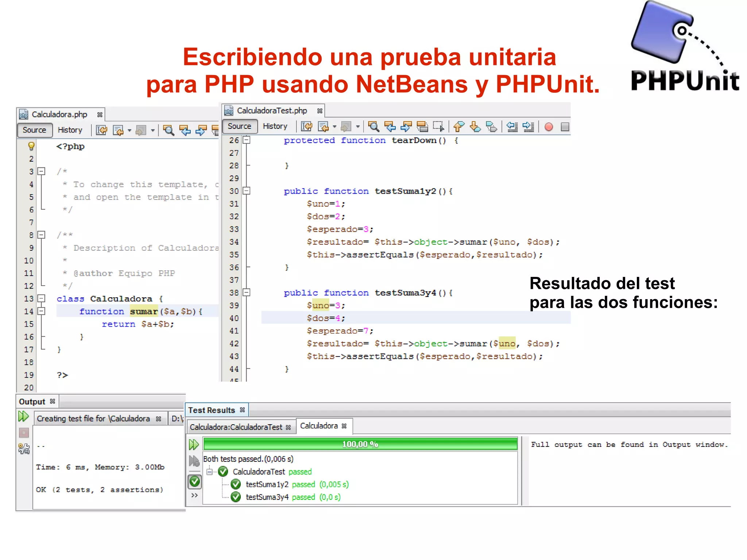
Task: Click Rerun tests green arrows in Test Results
Action: [194, 444]
